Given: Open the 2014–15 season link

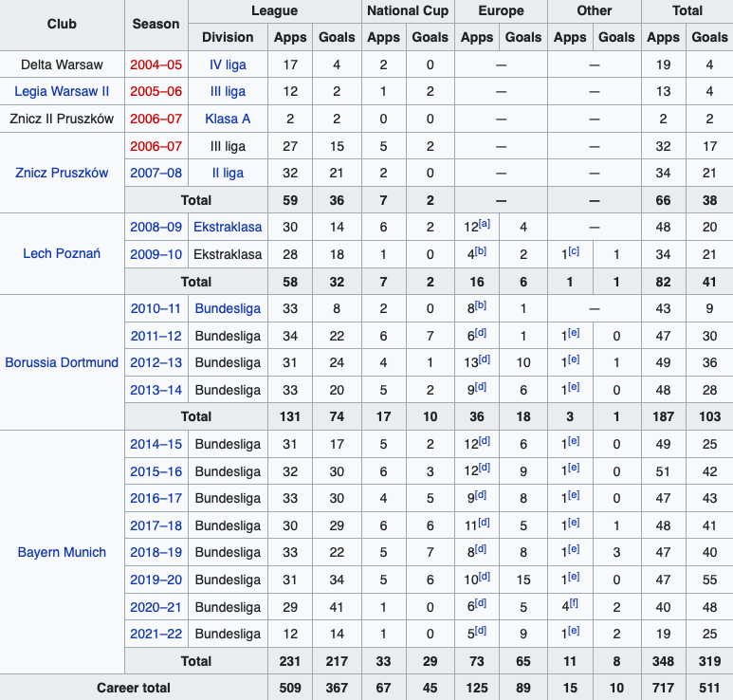Looking at the screenshot, I should tap(156, 444).
